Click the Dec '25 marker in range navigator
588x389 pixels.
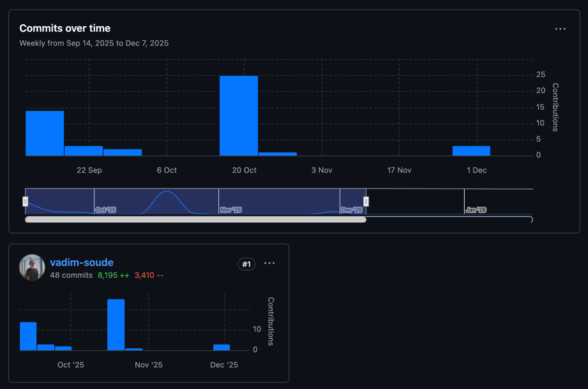(x=351, y=210)
